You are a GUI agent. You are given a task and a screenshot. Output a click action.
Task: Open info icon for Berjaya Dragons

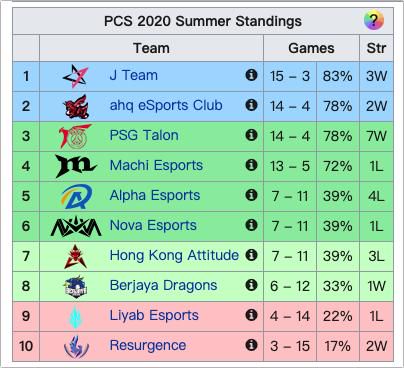pyautogui.click(x=251, y=285)
